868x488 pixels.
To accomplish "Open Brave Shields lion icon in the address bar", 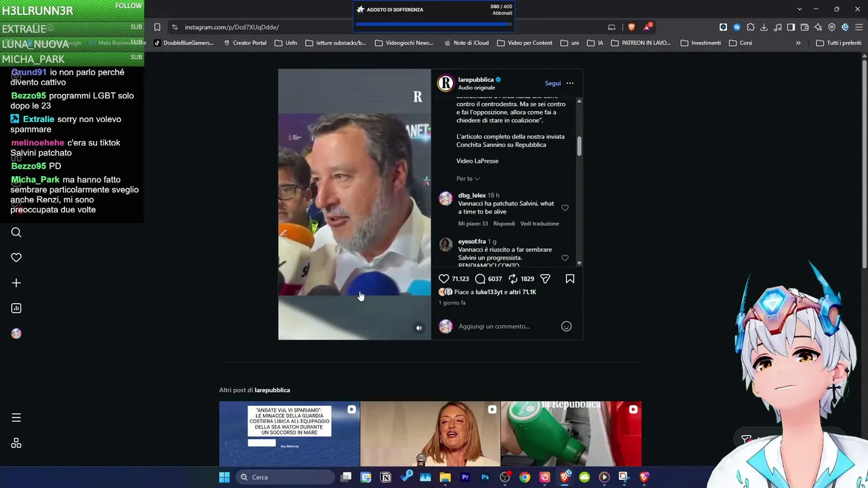I will [631, 27].
